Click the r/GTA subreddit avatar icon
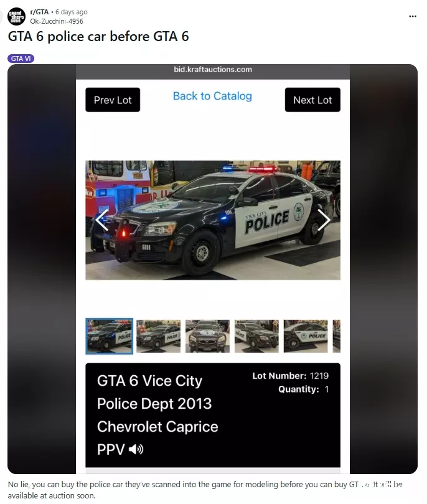 (16, 16)
